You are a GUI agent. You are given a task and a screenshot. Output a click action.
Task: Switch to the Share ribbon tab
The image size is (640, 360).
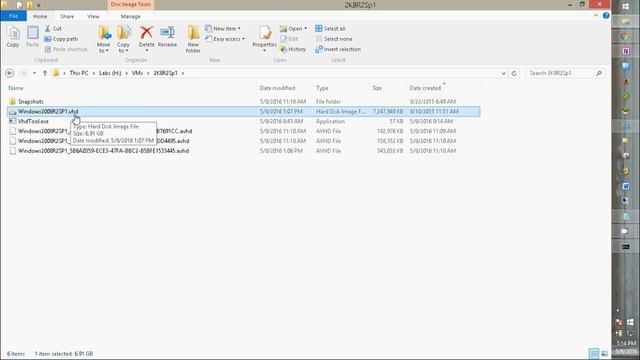pyautogui.click(x=67, y=16)
